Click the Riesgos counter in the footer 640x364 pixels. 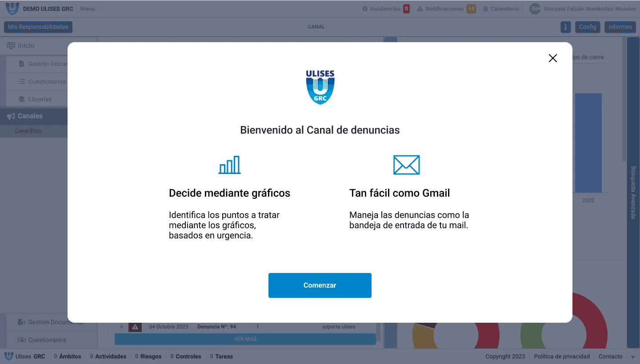click(x=148, y=356)
